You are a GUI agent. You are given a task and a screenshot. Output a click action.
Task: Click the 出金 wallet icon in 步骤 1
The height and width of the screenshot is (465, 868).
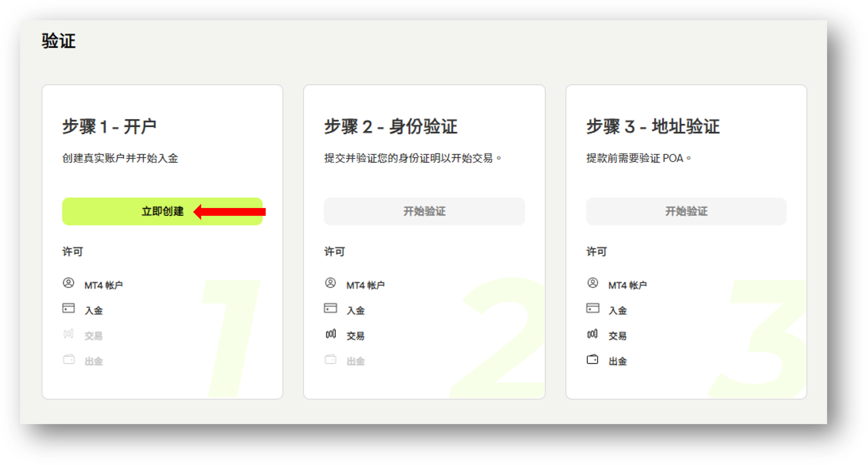(69, 360)
